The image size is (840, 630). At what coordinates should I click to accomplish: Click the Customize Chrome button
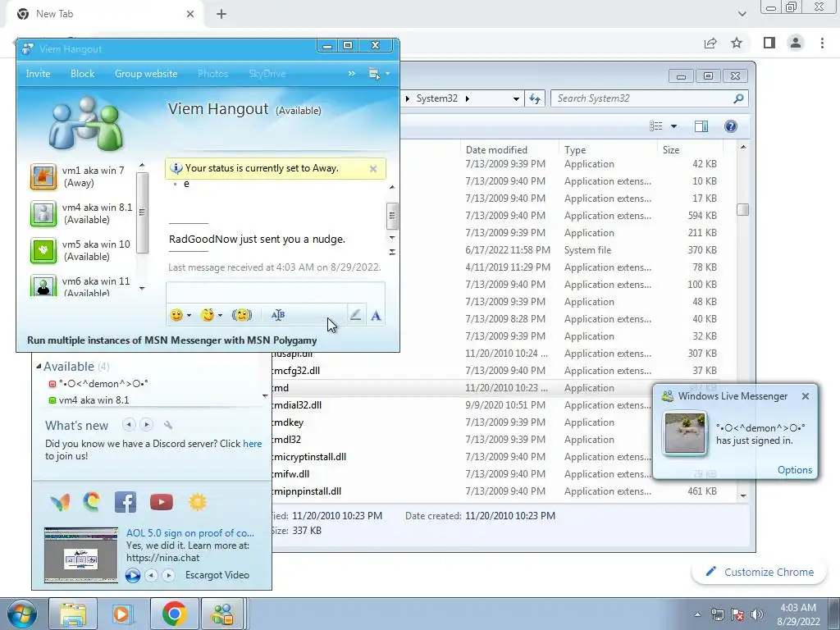[x=760, y=572]
